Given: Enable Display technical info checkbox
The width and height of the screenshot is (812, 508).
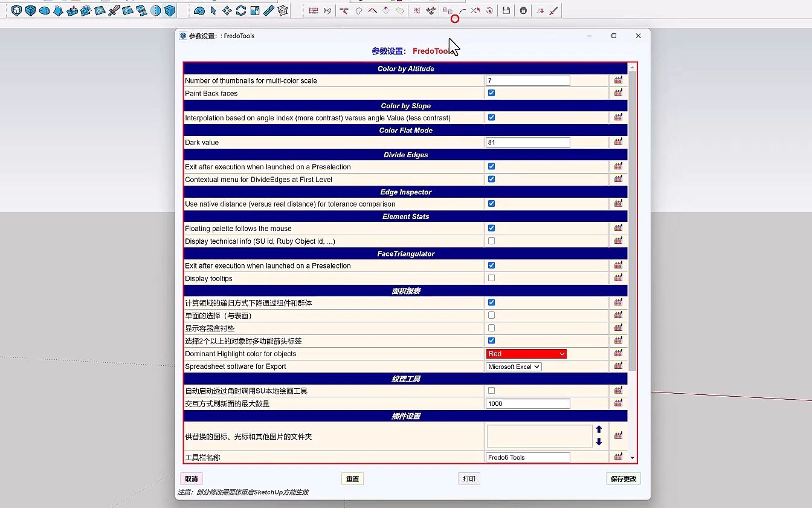Looking at the screenshot, I should click(491, 241).
